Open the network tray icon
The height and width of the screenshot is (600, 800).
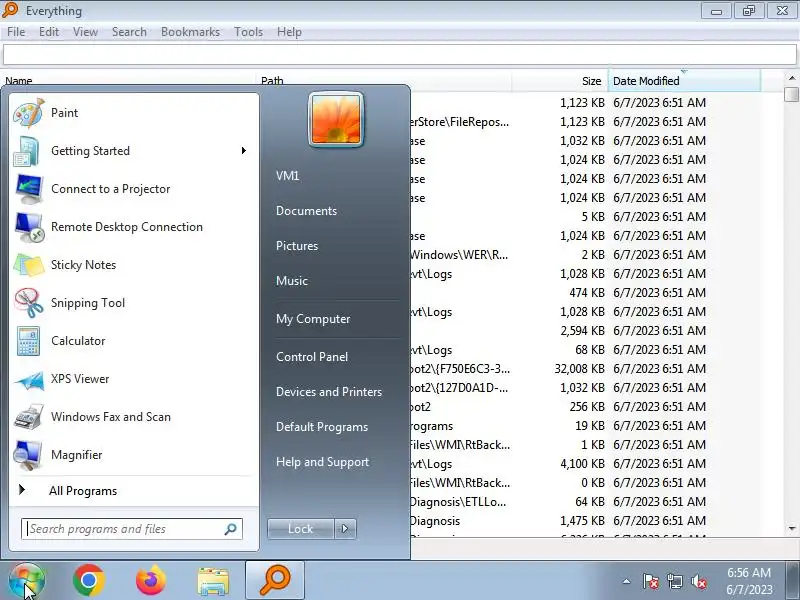(675, 581)
